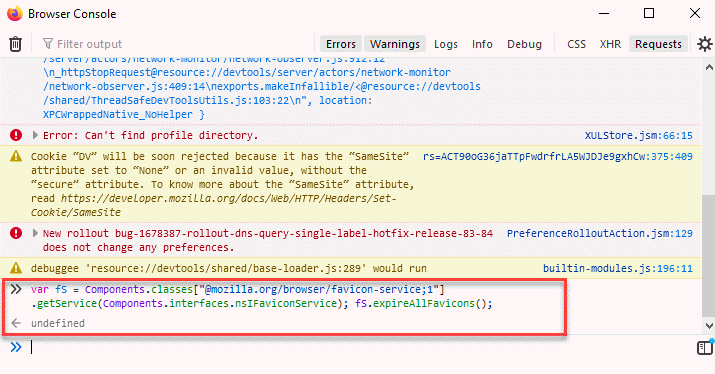Screen dimensions: 715x374
Task: Click the Firefox logo in title bar
Action: [x=15, y=13]
